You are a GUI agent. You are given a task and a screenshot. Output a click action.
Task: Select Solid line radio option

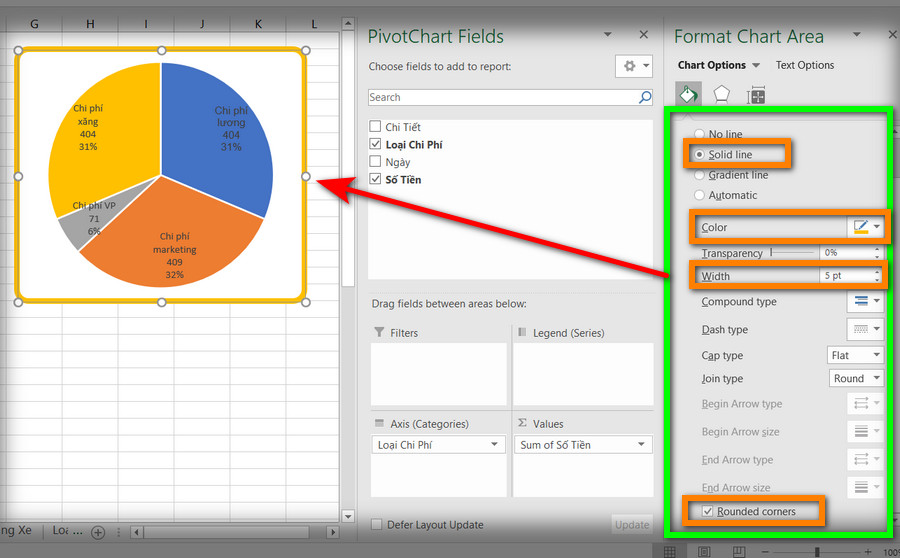pos(699,154)
